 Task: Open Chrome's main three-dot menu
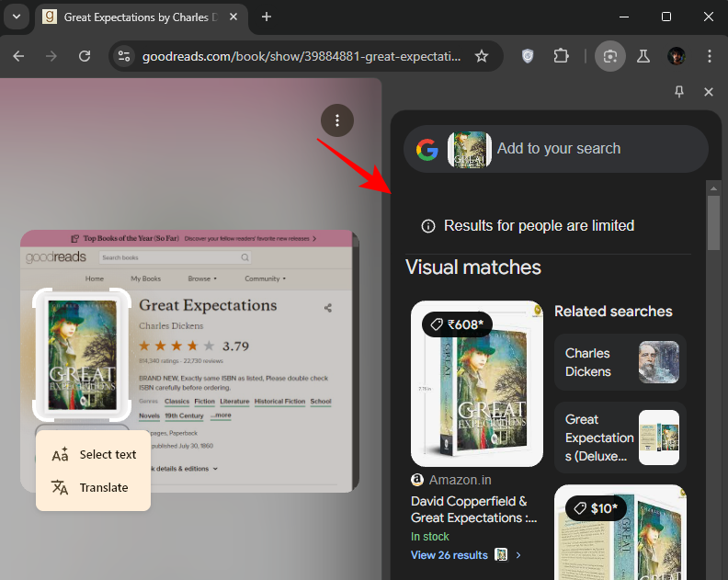709,56
